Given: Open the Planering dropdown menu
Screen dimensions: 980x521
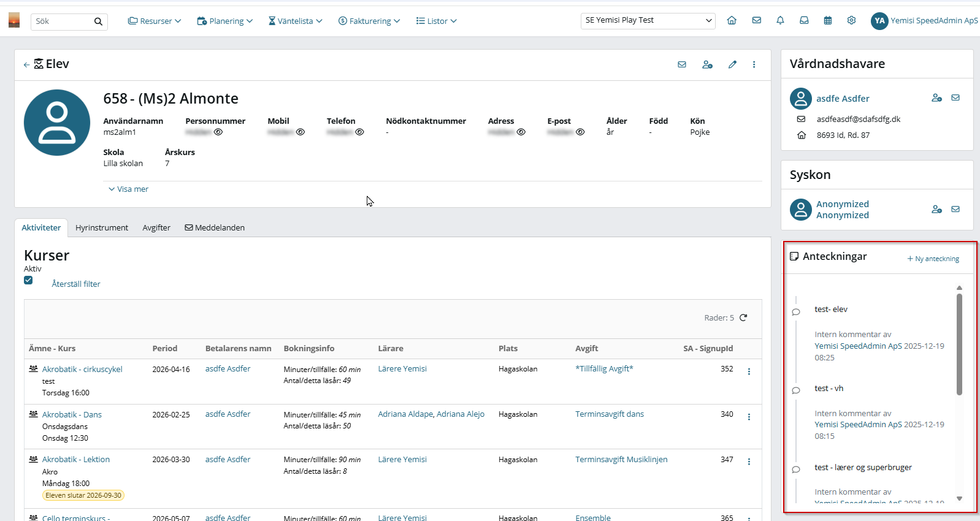Looking at the screenshot, I should [x=225, y=21].
